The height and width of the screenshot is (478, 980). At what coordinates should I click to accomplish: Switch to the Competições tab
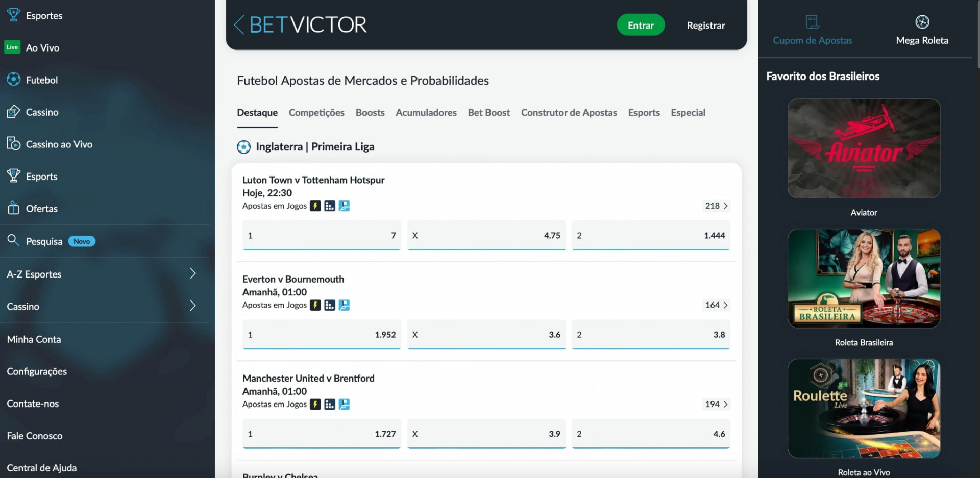tap(316, 113)
